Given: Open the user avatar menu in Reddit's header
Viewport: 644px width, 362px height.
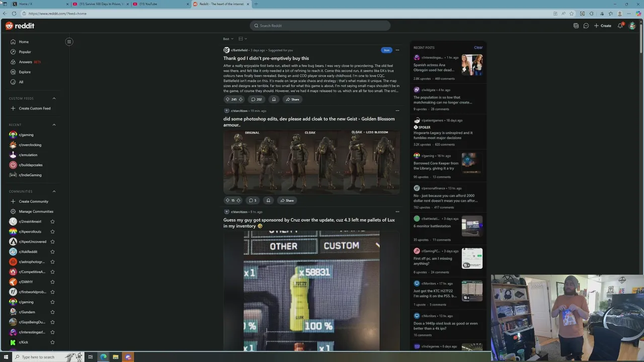Looking at the screenshot, I should tap(632, 26).
